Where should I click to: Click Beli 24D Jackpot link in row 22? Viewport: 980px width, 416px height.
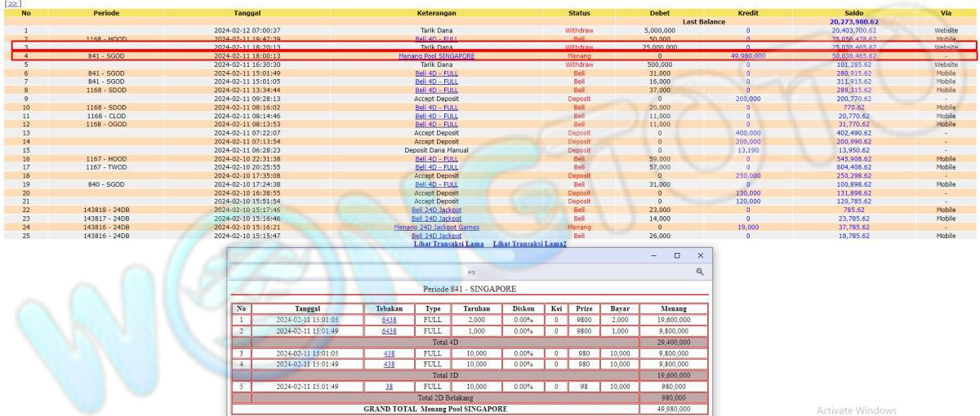[436, 210]
